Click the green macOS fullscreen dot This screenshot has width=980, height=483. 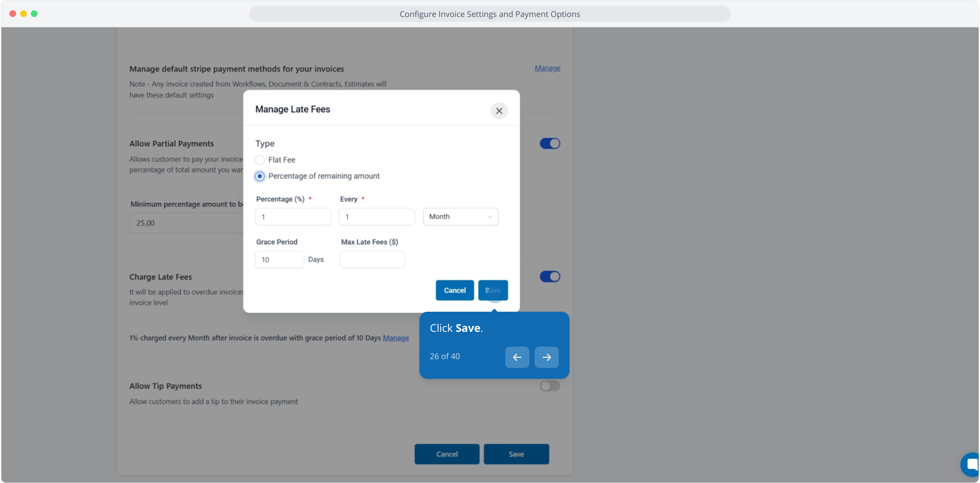point(34,14)
